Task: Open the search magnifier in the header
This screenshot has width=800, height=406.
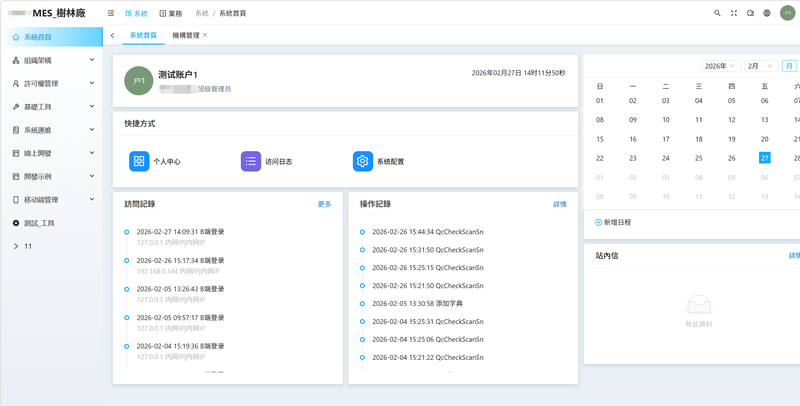Action: [717, 13]
